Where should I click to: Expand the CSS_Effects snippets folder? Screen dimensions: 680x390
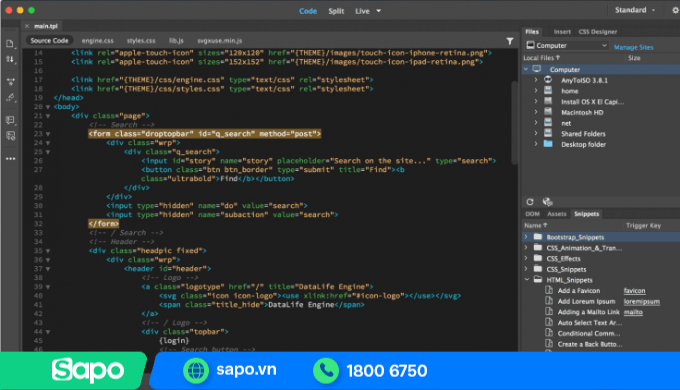pyautogui.click(x=526, y=258)
